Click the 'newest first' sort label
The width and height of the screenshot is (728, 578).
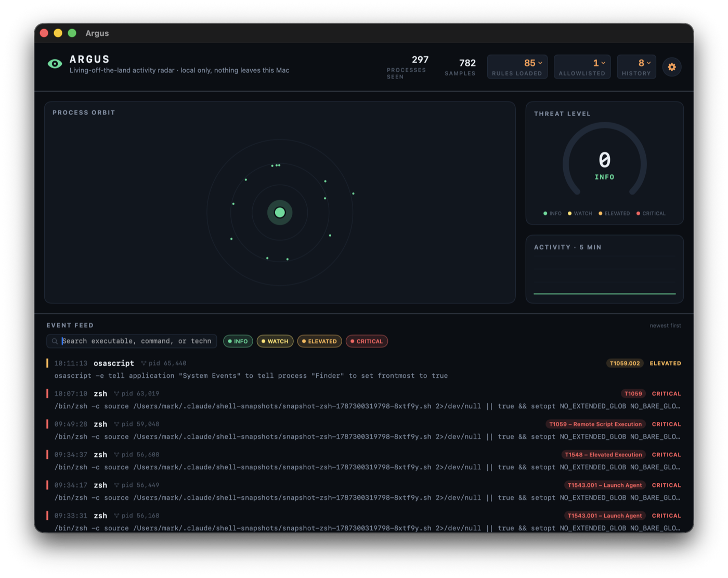tap(665, 326)
